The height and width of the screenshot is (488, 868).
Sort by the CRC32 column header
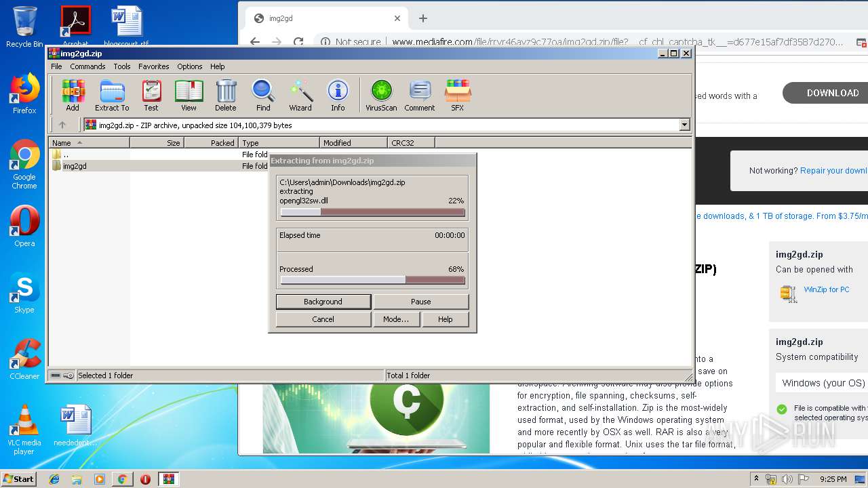(x=411, y=142)
